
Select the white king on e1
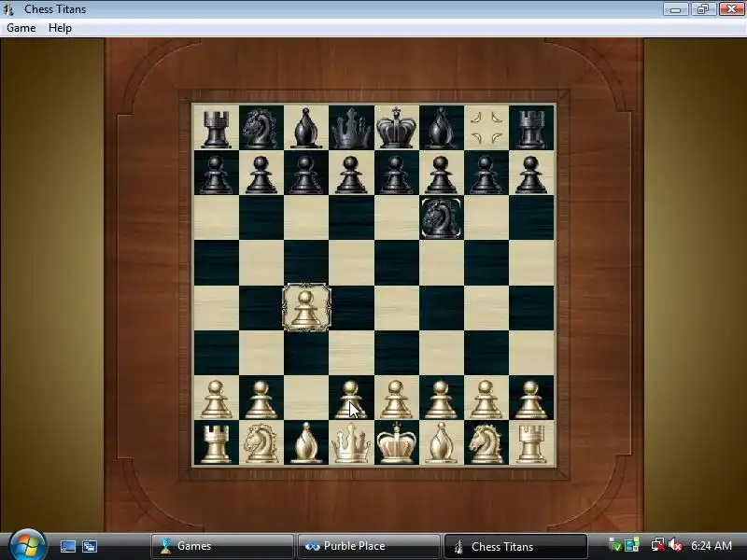(396, 442)
